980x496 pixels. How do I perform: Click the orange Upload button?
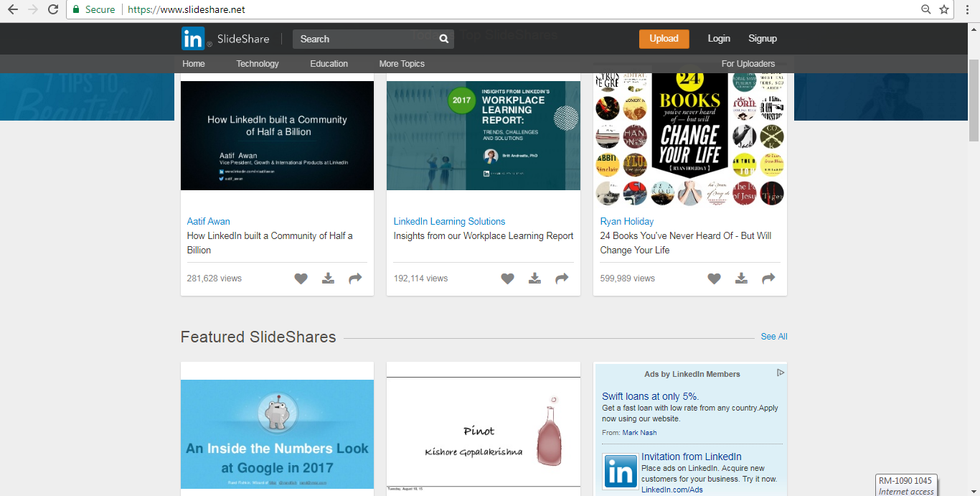tap(664, 39)
